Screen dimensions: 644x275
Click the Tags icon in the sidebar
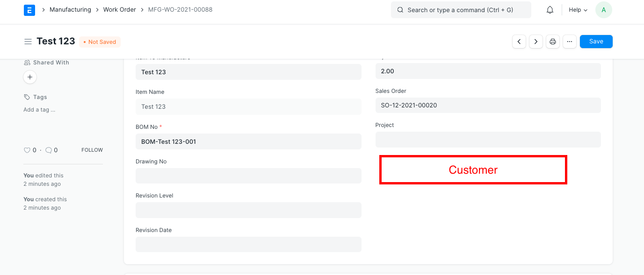pos(26,97)
